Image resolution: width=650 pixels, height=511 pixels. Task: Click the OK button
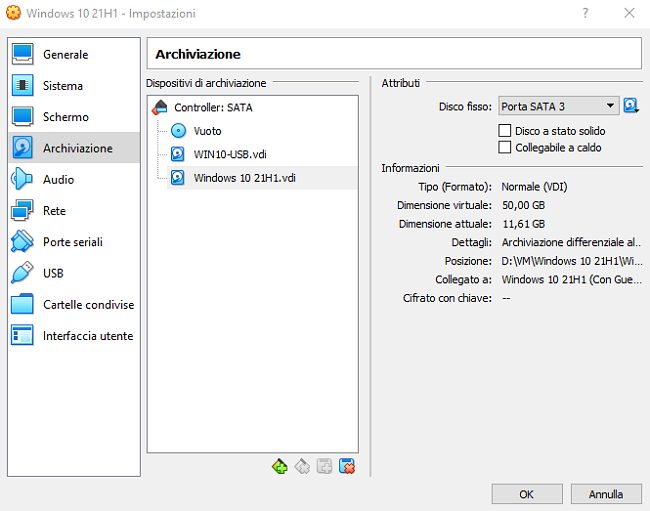pyautogui.click(x=527, y=494)
